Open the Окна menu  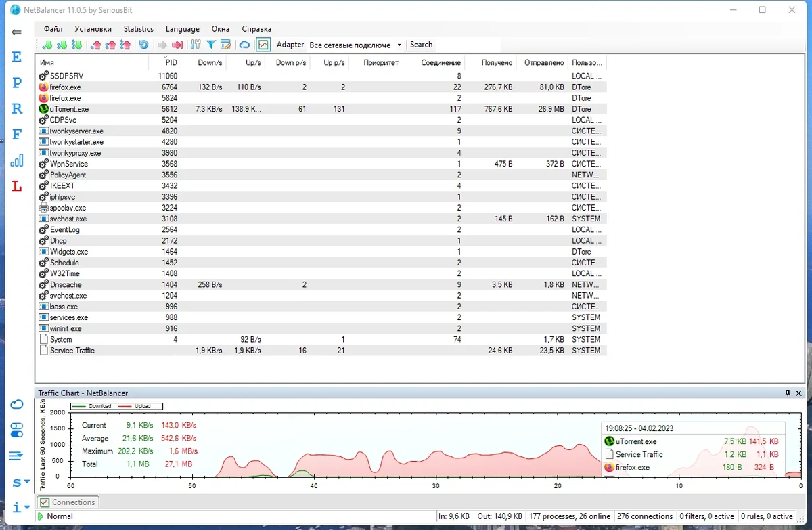221,29
